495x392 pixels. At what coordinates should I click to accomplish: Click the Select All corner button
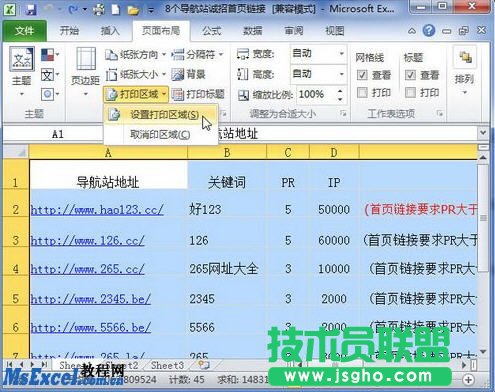16,152
